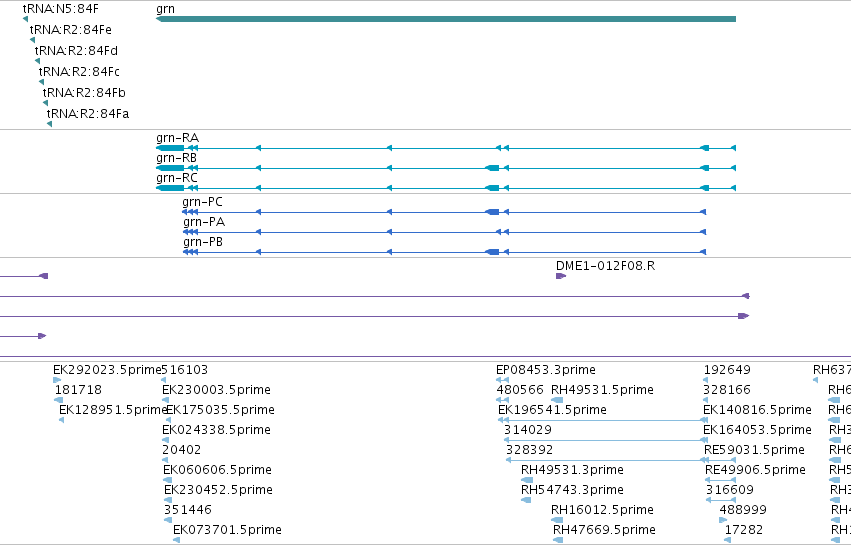Select the grn-RC transcript label
The width and height of the screenshot is (851, 545).
click(x=177, y=178)
